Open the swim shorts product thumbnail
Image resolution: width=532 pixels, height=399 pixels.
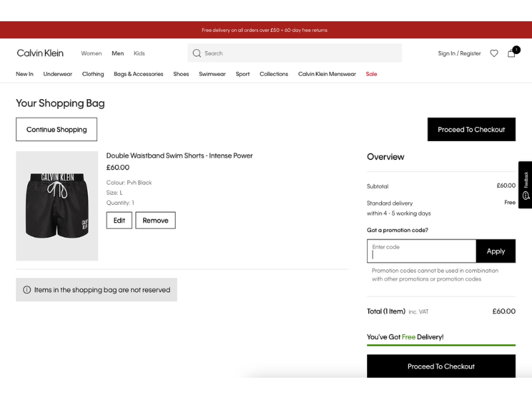coord(57,205)
